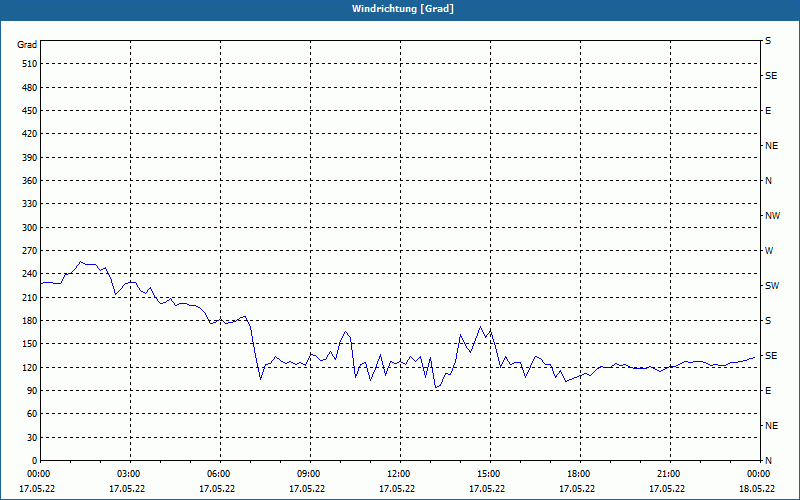Select the 240 axis value
The width and height of the screenshot is (800, 500).
(x=30, y=274)
